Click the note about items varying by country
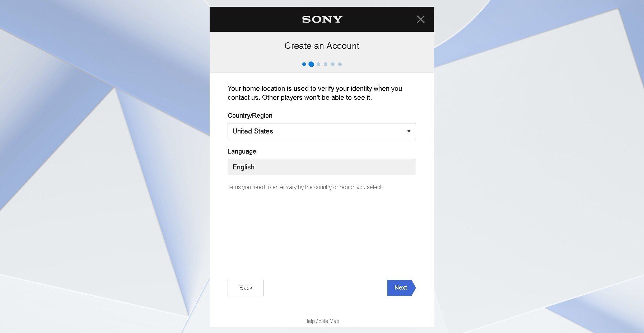 click(x=305, y=187)
